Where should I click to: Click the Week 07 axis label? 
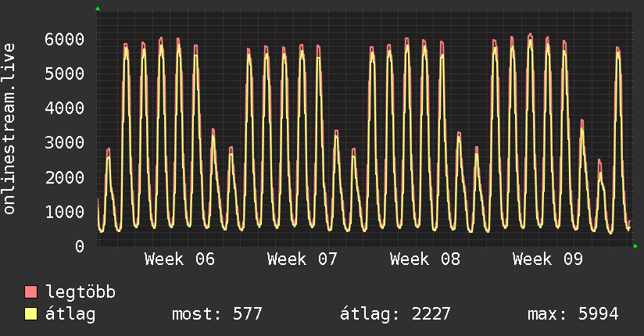point(302,259)
